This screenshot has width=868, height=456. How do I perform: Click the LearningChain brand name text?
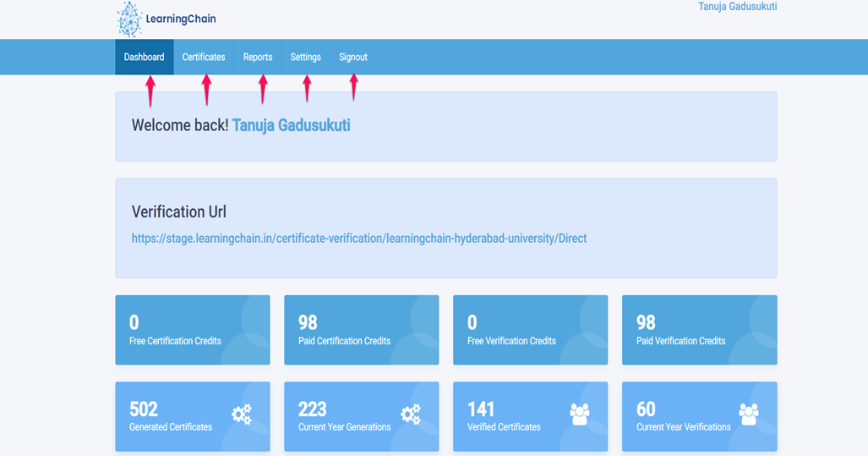[181, 19]
